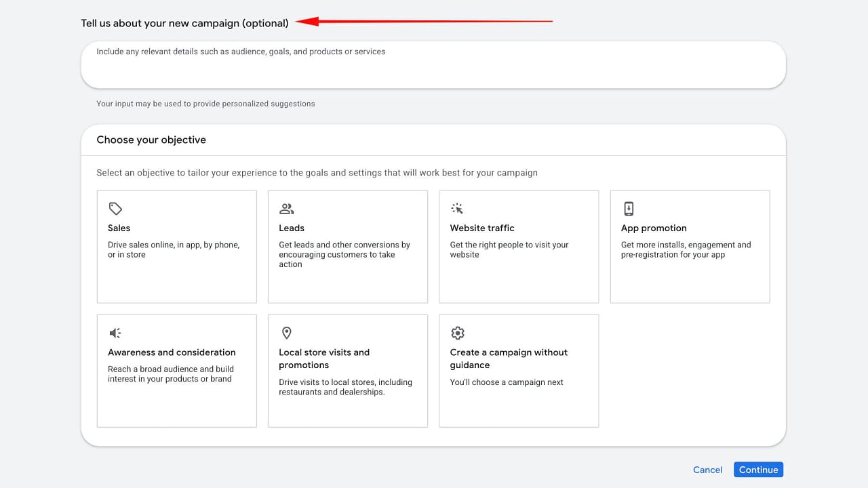Click the gear icon for campaign without guidance
This screenshot has height=488, width=868.
(458, 333)
